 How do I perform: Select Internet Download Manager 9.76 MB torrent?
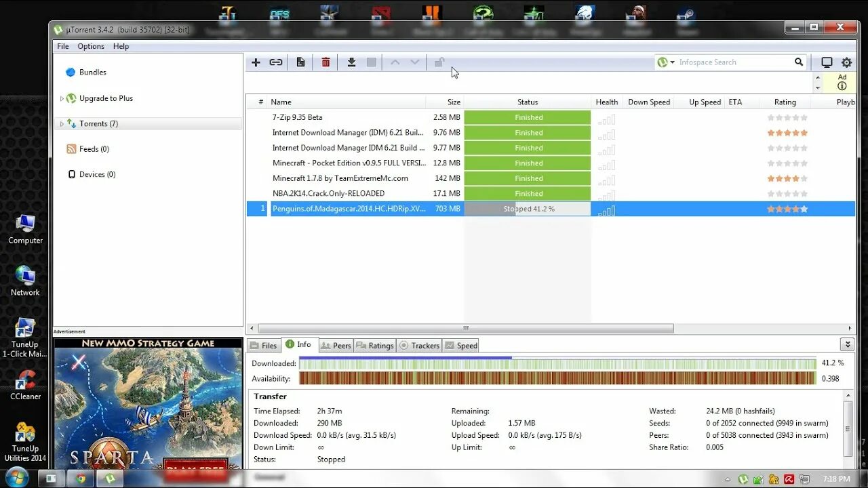click(x=349, y=133)
